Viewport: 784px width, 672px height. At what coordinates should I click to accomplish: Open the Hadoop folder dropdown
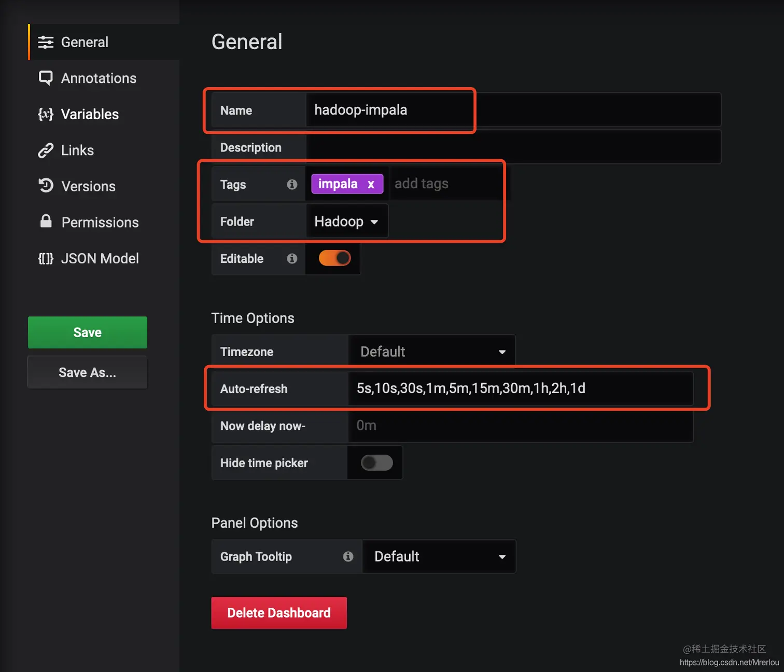click(x=346, y=221)
